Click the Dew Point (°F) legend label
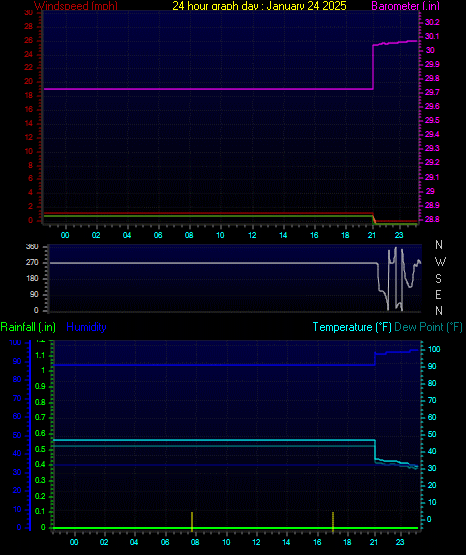This screenshot has height=555, width=466. [x=428, y=327]
